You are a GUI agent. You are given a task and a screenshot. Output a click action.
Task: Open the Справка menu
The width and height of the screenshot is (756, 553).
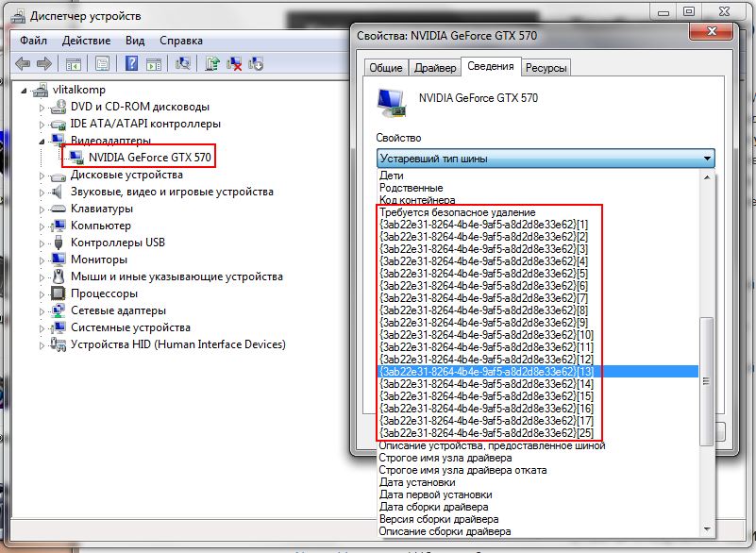point(181,42)
